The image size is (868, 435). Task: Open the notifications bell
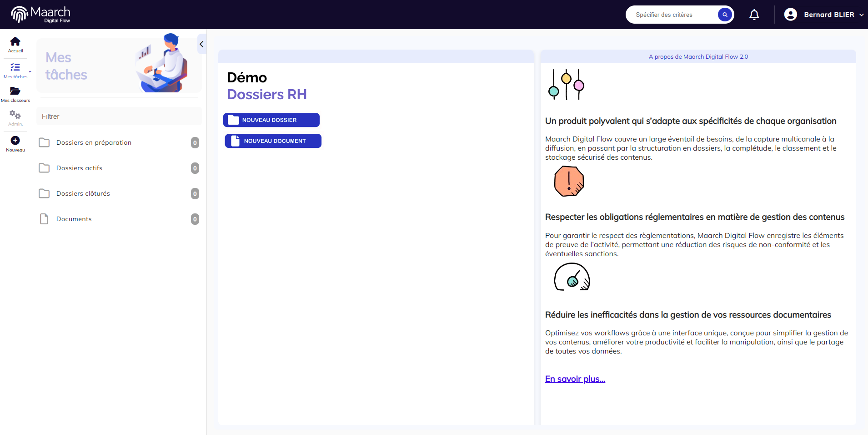(x=754, y=15)
